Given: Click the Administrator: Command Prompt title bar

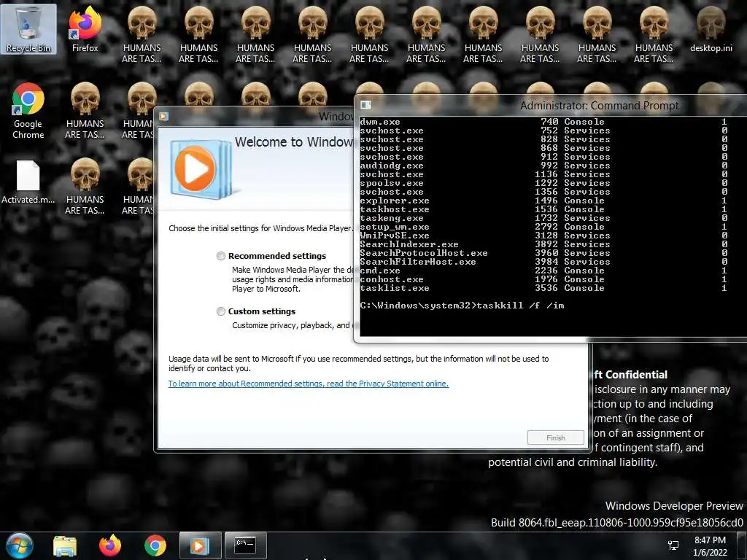Looking at the screenshot, I should 599,106.
